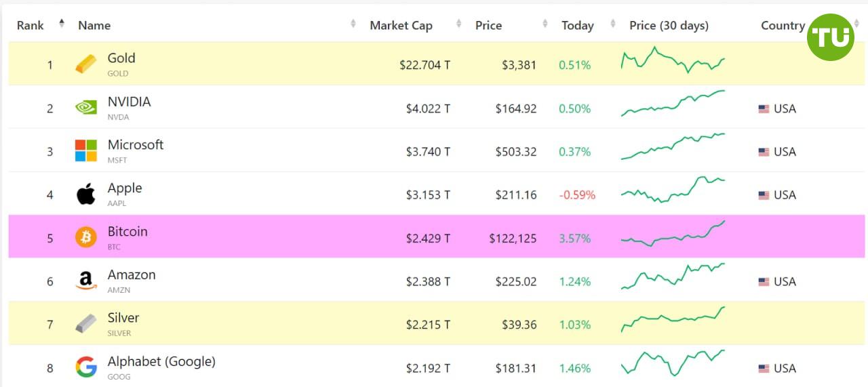Click NVIDIA's 30-day price chart
Image resolution: width=868 pixels, height=387 pixels.
click(x=673, y=103)
